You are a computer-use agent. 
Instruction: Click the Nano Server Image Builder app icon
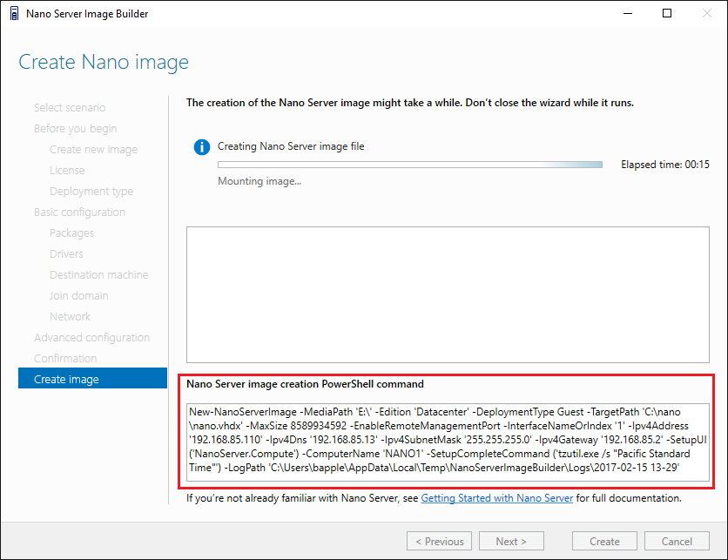(15, 13)
